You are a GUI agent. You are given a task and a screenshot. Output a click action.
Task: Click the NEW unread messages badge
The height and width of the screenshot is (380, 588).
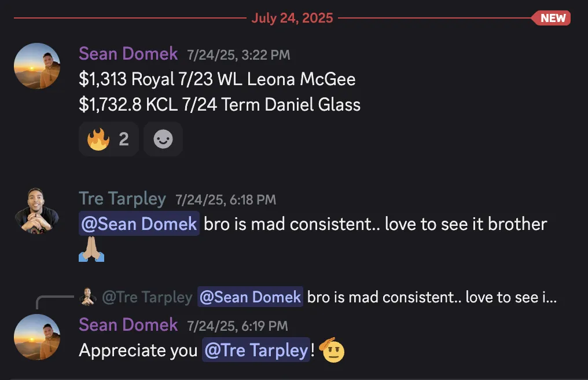(x=551, y=18)
